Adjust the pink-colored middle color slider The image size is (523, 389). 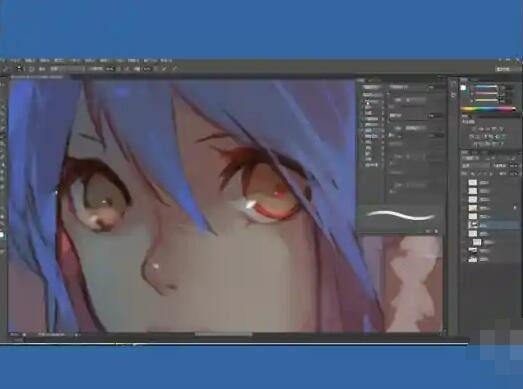point(486,93)
